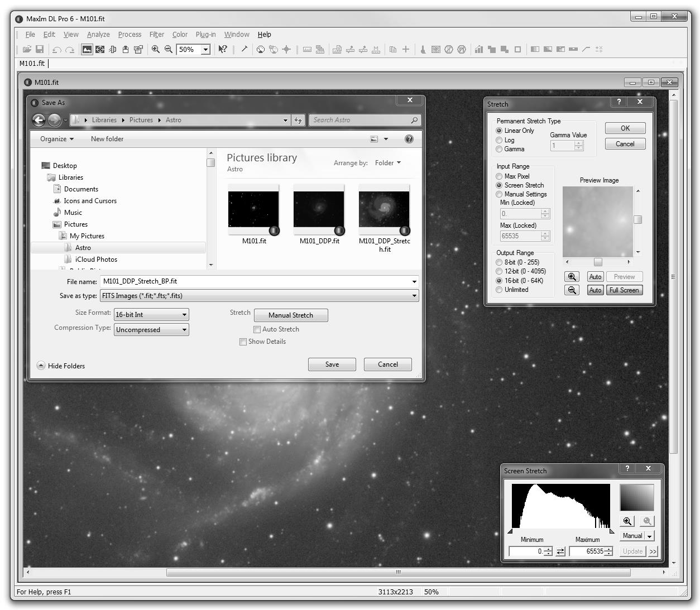This screenshot has width=700, height=610.
Task: Open the Process menu
Action: (130, 35)
